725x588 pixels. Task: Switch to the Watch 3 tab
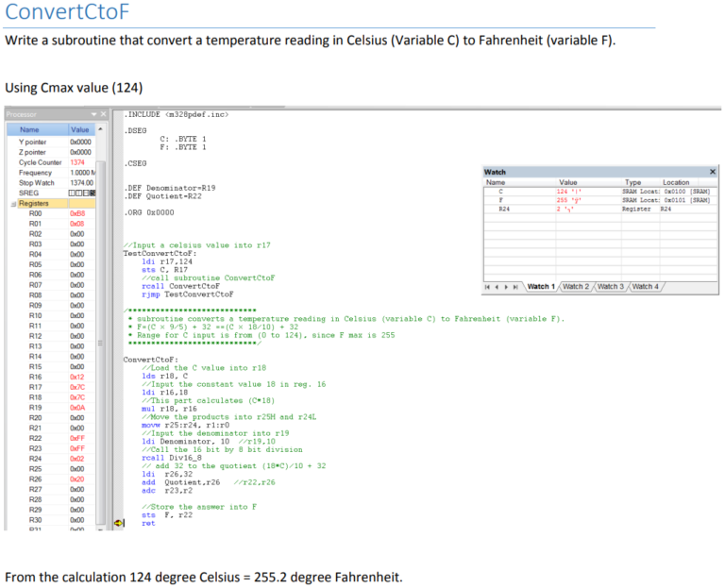[x=611, y=287]
